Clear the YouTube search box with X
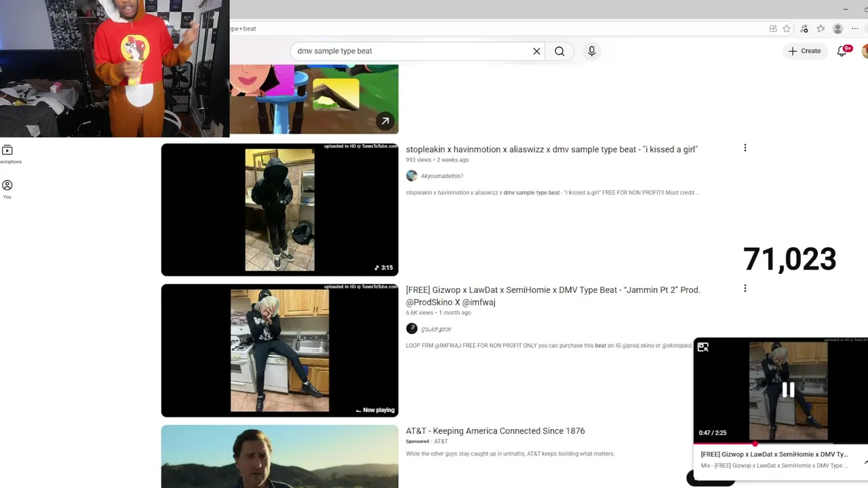The width and height of the screenshot is (868, 488). [x=536, y=51]
